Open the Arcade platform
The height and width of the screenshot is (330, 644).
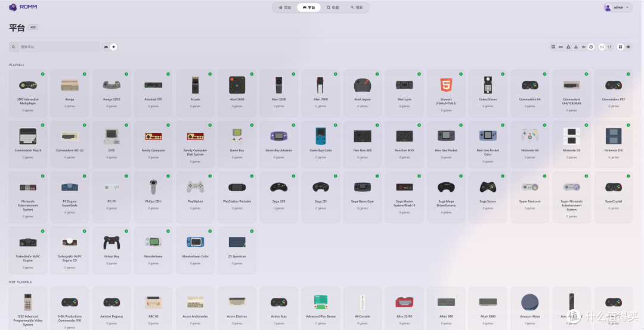(195, 93)
